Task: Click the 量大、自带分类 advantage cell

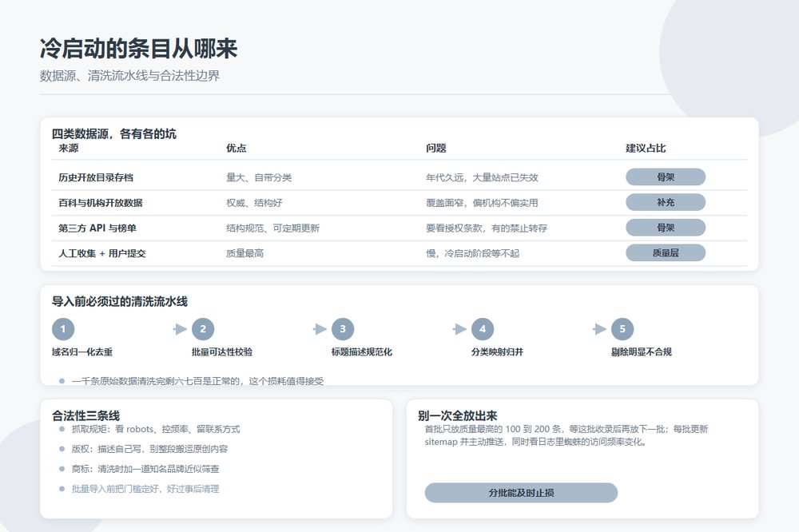Action: [x=259, y=177]
